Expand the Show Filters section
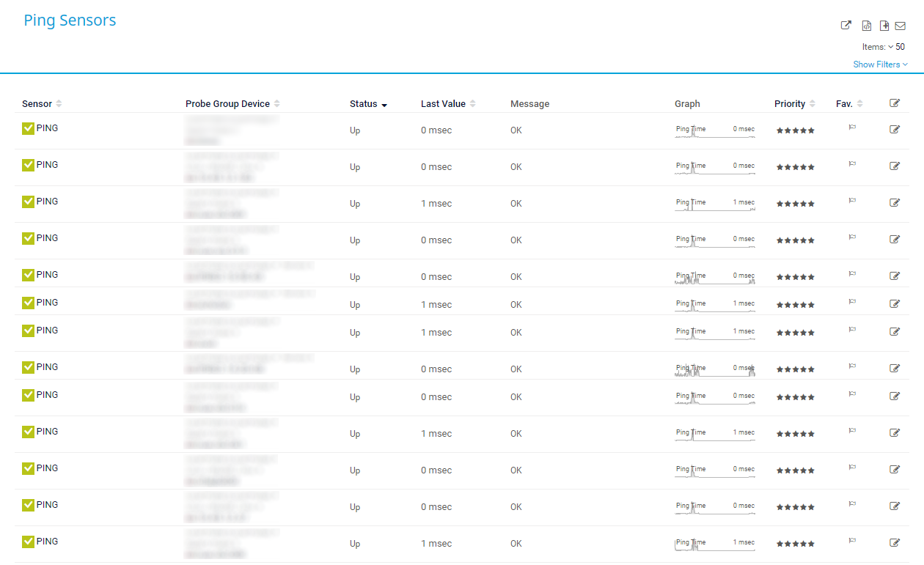The width and height of the screenshot is (924, 565). point(880,64)
